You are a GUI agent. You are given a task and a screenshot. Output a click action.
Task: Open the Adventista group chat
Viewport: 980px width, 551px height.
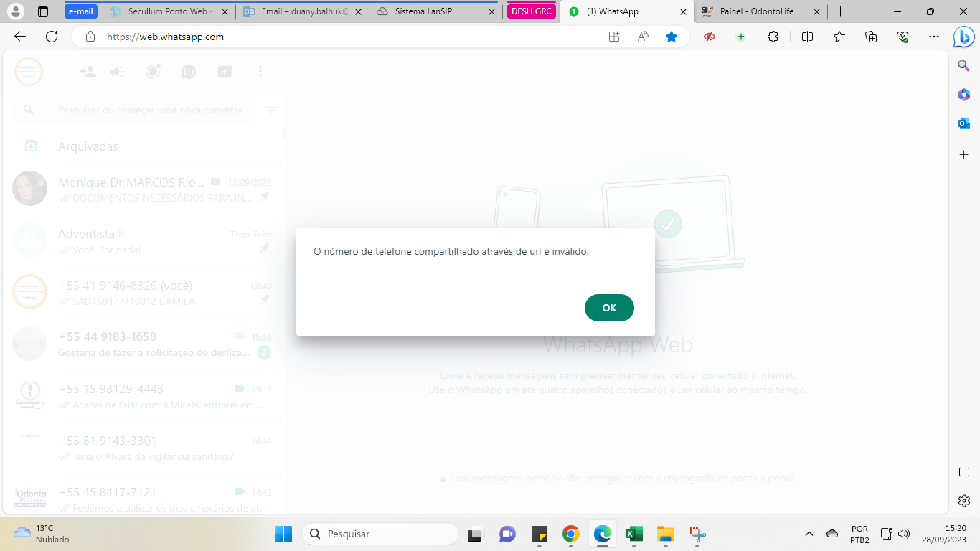pyautogui.click(x=143, y=240)
